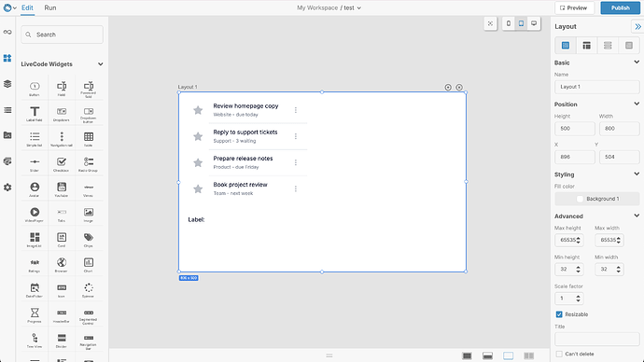Open more options for Review homepage copy

click(x=296, y=110)
